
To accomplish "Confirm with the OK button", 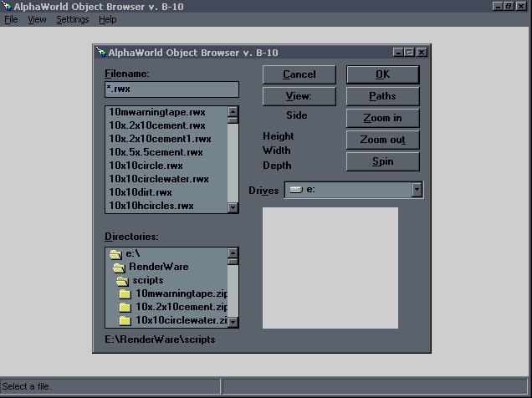I will [x=383, y=74].
